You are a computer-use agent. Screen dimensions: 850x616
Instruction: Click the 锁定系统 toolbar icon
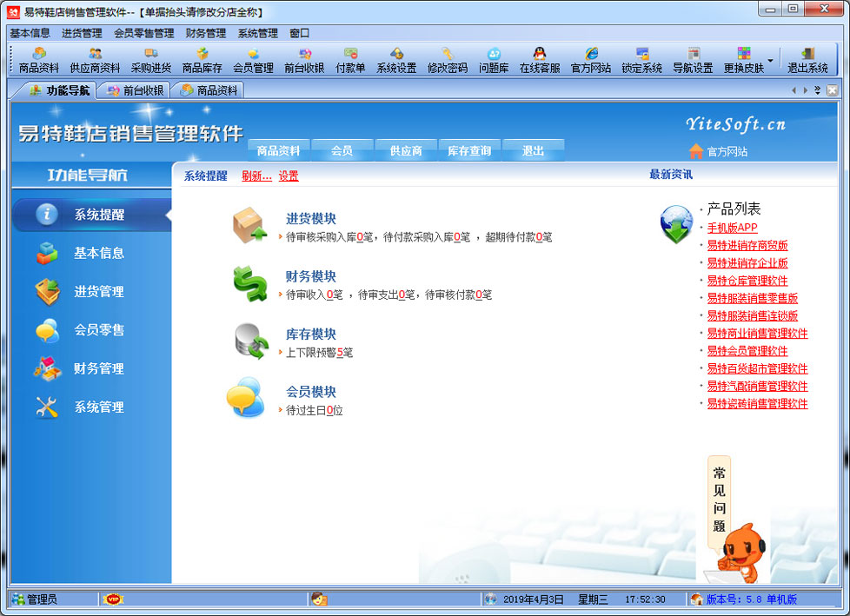(x=641, y=60)
